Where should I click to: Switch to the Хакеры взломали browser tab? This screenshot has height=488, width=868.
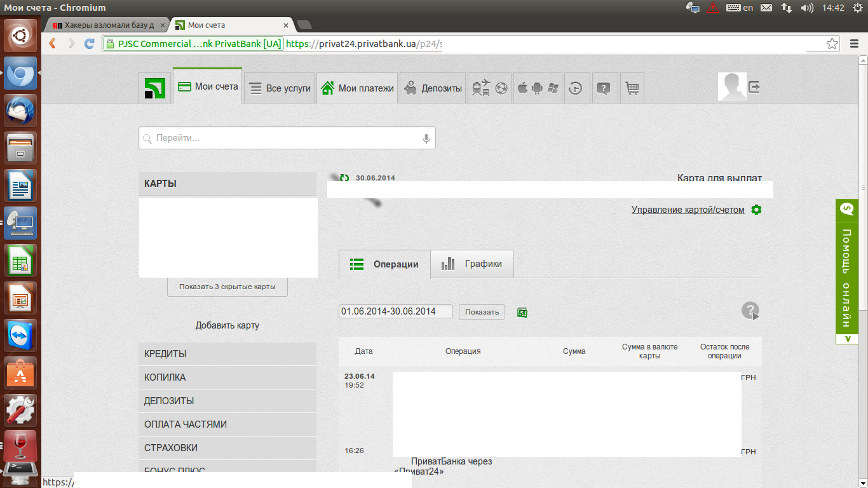pyautogui.click(x=108, y=25)
